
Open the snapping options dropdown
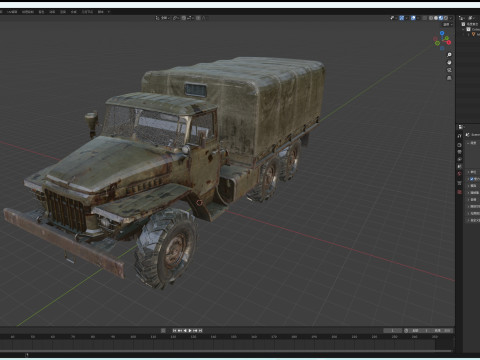(x=190, y=18)
